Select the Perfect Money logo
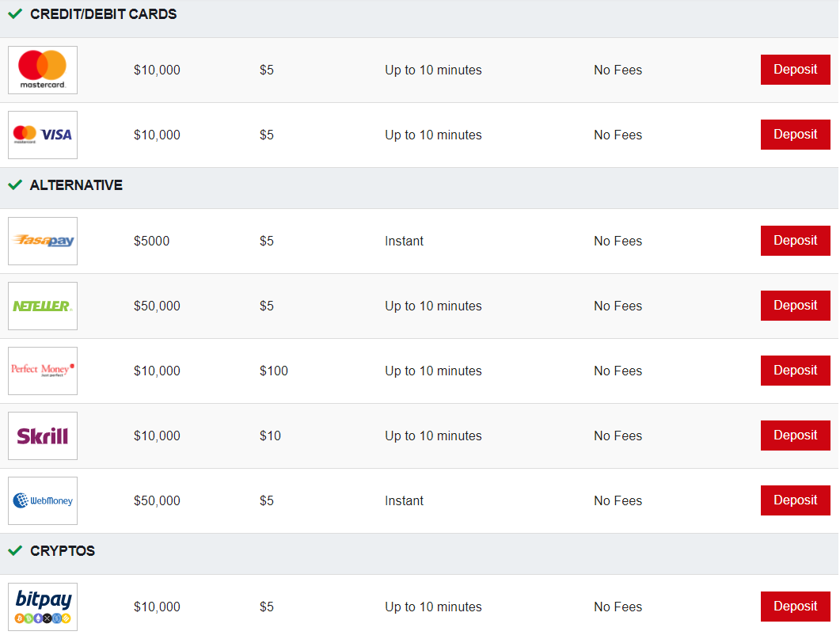This screenshot has height=639, width=840. (x=43, y=371)
